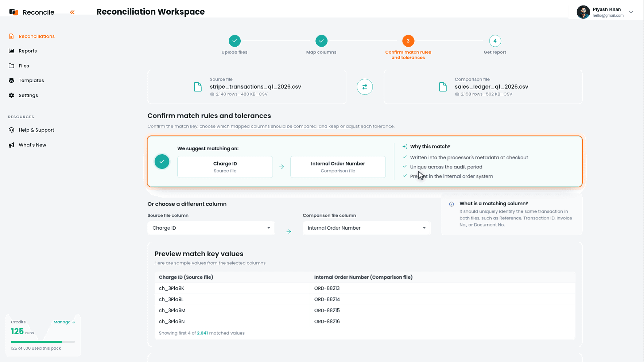Collapse the sidebar with double-chevron icon

[x=72, y=12]
